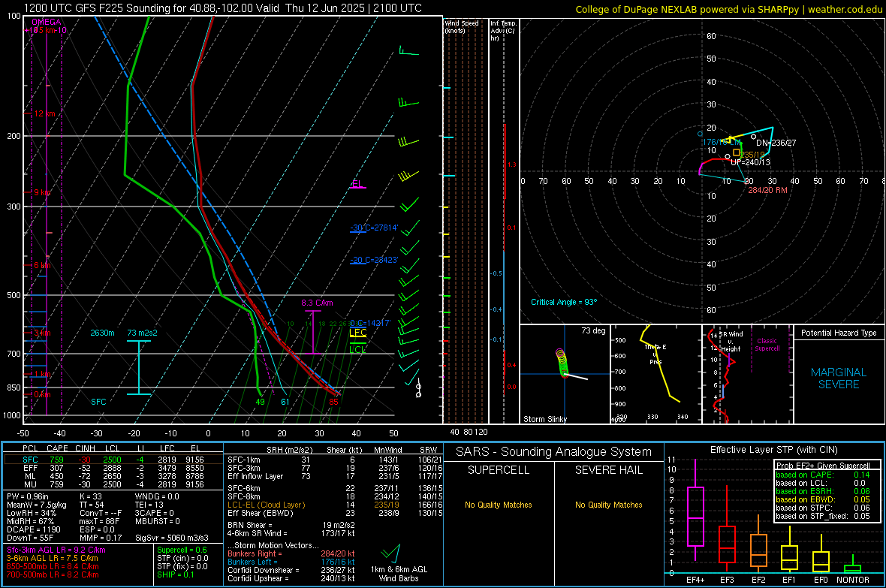Viewport: 886px width, 588px height.
Task: Select the EFF parcel row
Action: coord(113,468)
